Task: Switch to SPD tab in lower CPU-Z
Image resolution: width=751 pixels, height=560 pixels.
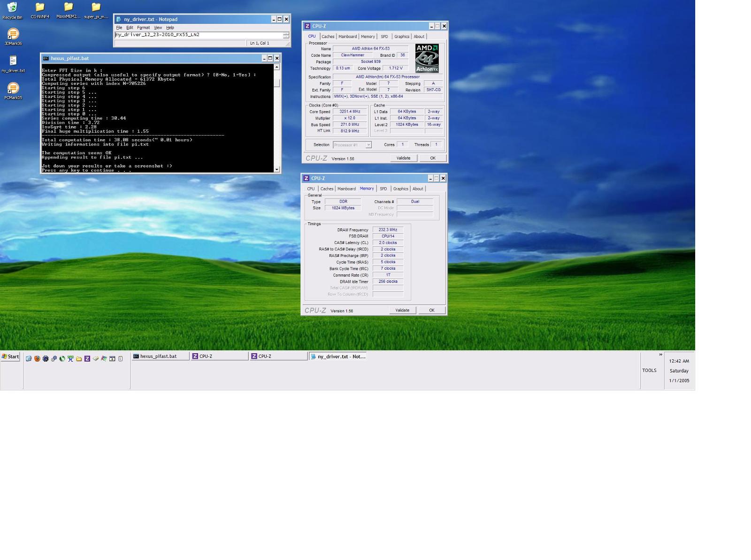Action: coord(383,189)
